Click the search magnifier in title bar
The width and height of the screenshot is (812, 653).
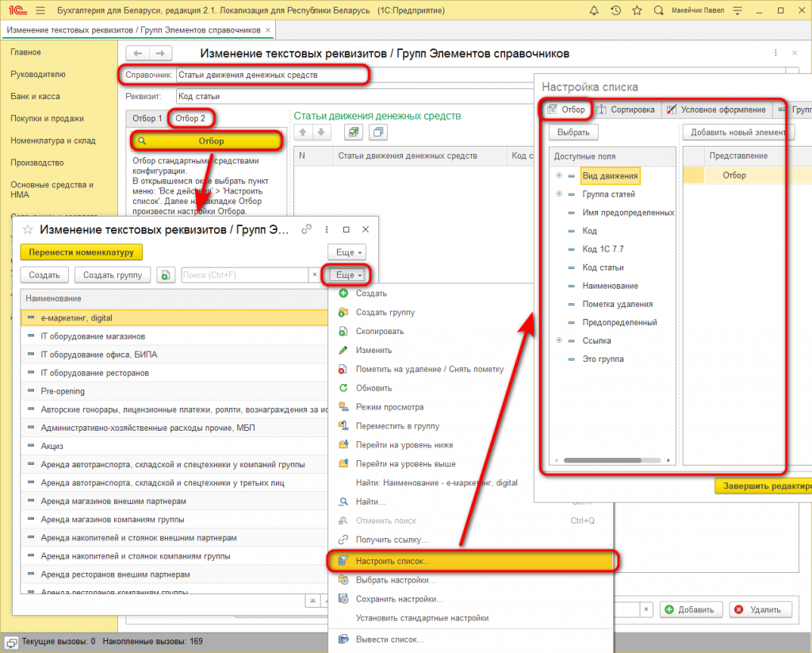(658, 10)
